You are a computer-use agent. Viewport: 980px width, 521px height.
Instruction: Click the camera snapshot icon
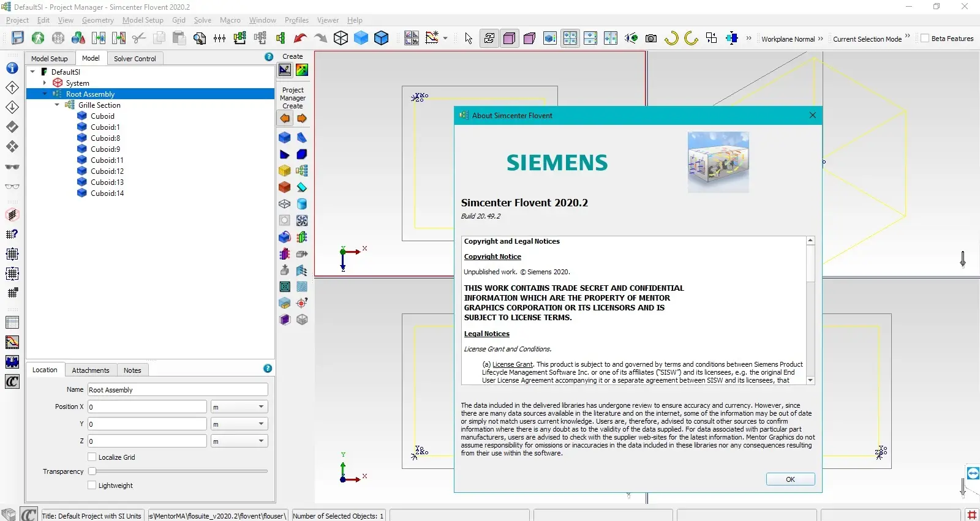[x=651, y=38]
